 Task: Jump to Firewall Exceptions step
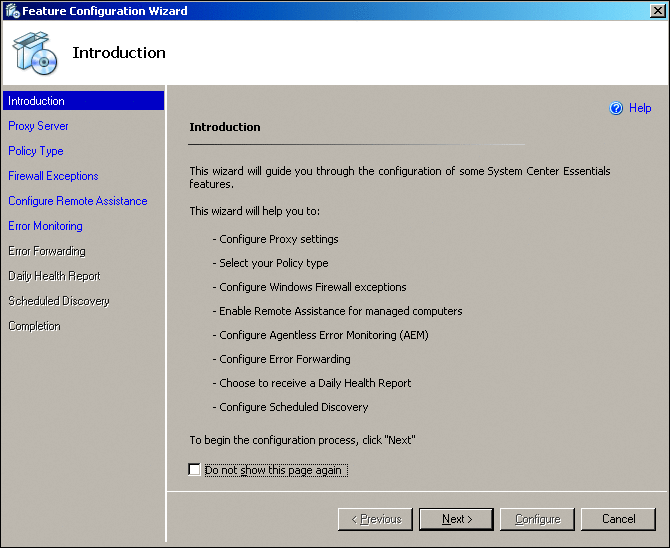(53, 176)
